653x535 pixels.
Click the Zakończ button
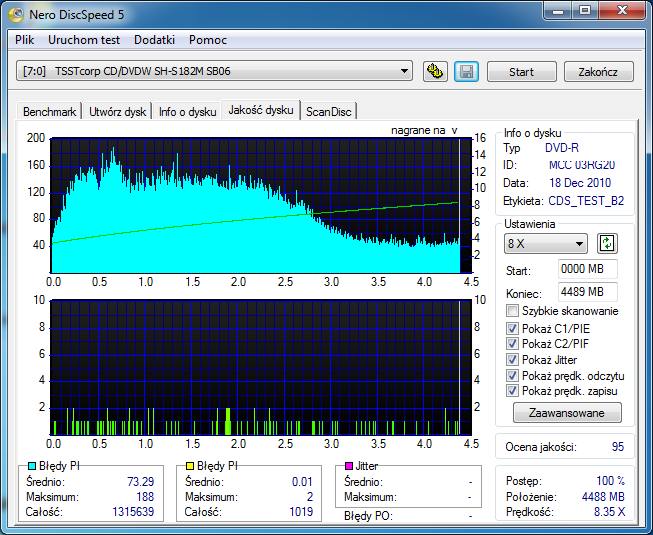[598, 72]
